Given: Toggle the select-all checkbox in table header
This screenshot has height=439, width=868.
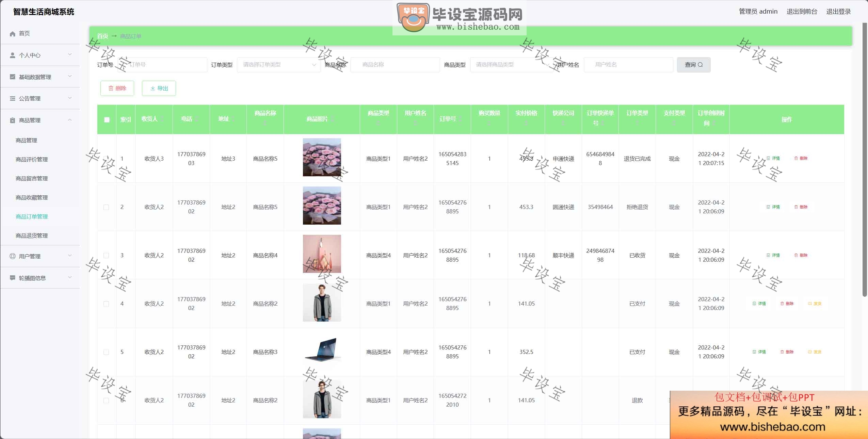Looking at the screenshot, I should pyautogui.click(x=107, y=120).
